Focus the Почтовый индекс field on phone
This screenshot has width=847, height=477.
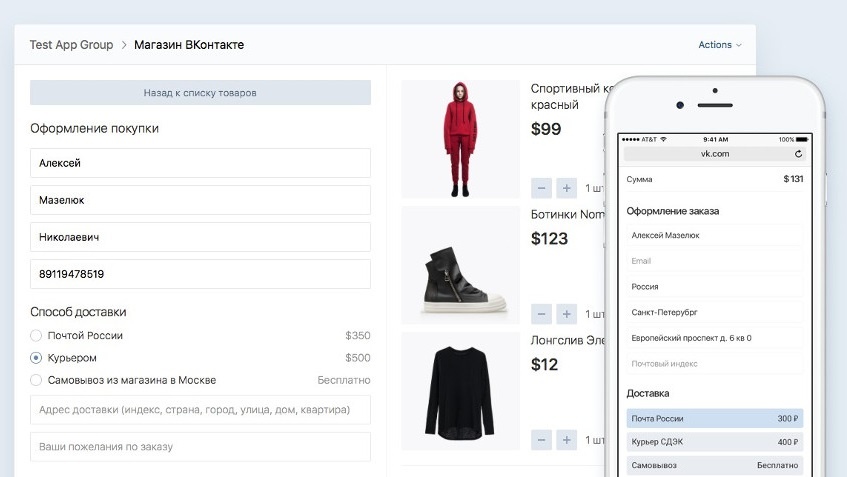point(715,364)
